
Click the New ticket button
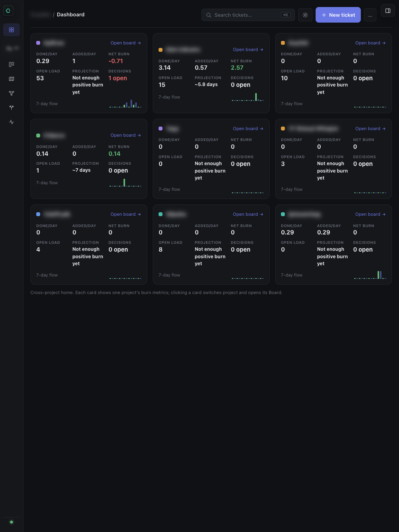coord(338,15)
